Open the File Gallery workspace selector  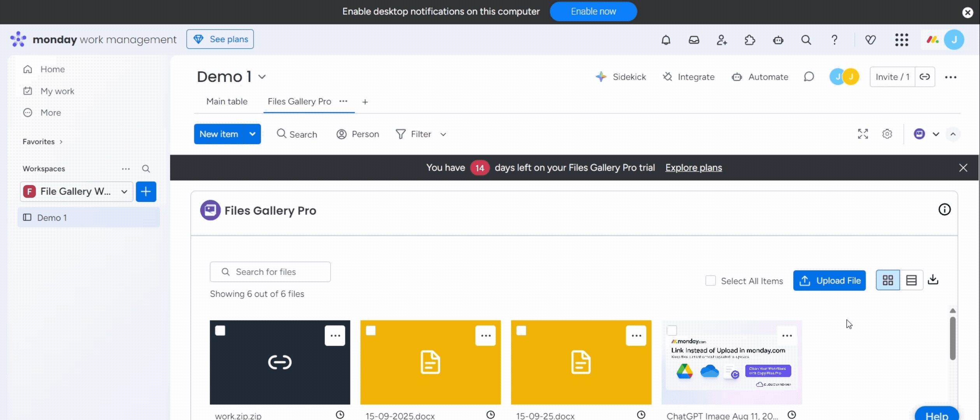[x=76, y=191]
